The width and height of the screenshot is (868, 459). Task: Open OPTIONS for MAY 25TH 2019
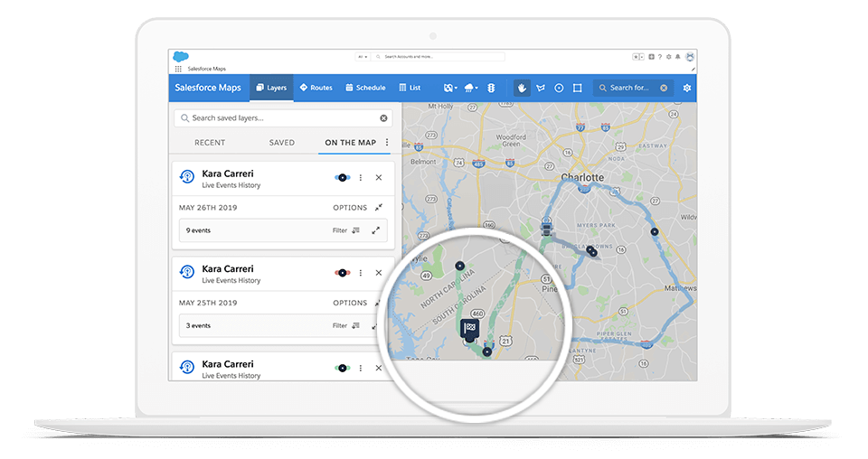point(350,303)
